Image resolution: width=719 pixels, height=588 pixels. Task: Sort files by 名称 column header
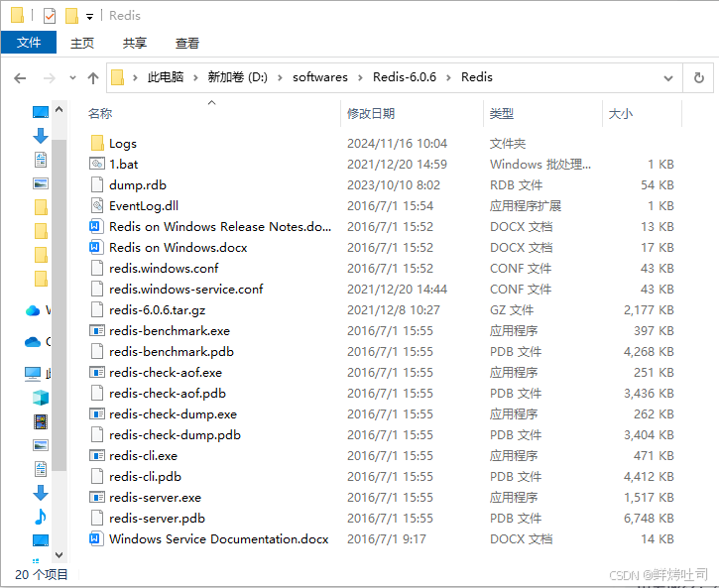(x=100, y=114)
